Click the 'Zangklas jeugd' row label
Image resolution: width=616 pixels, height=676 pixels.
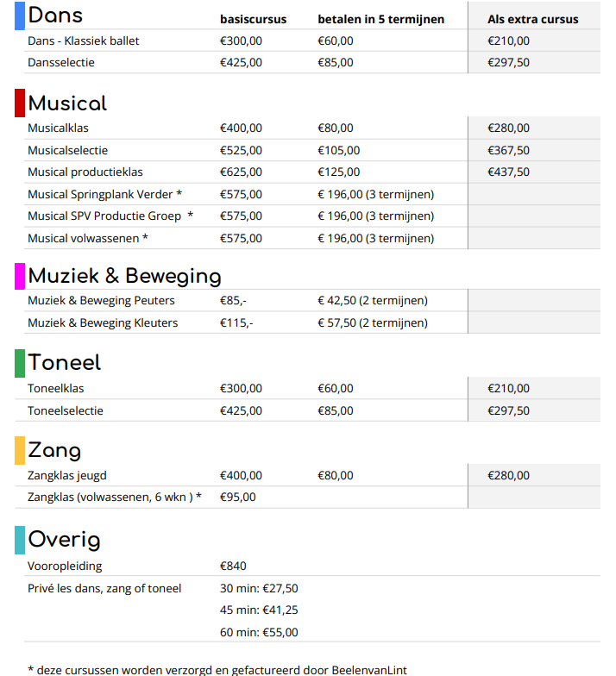tap(67, 475)
